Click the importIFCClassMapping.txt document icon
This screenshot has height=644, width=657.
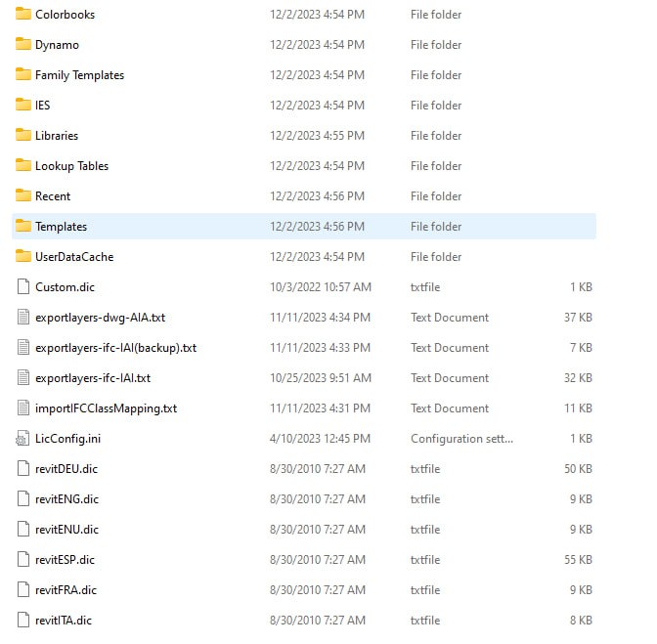[x=23, y=408]
